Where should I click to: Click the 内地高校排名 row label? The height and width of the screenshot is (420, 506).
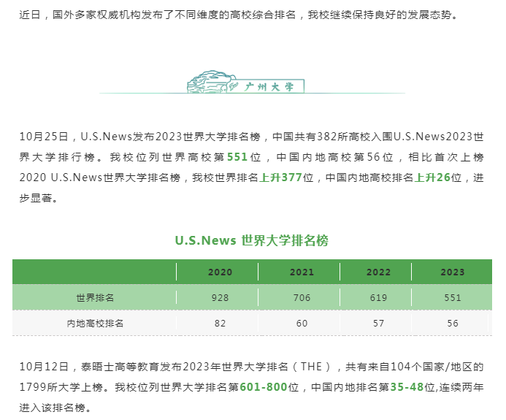point(95,323)
